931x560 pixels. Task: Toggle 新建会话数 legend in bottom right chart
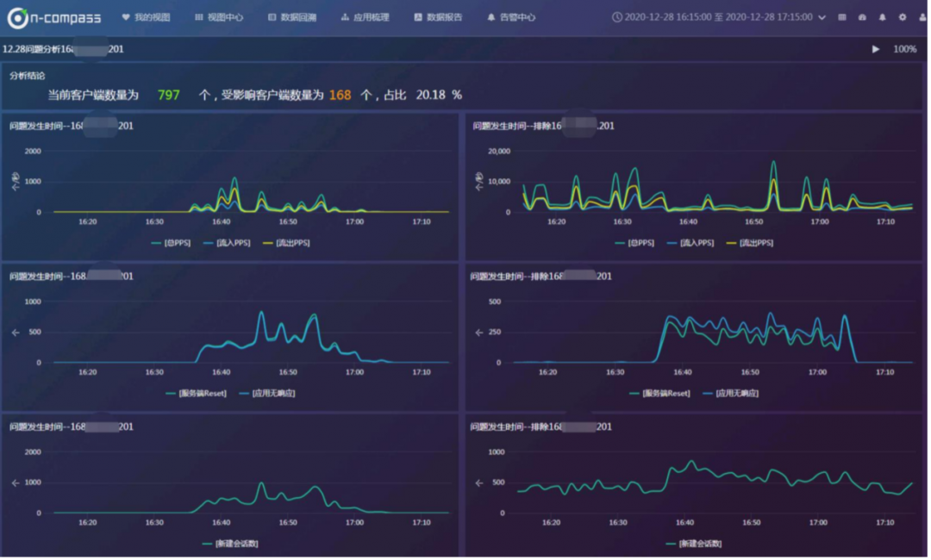point(697,544)
